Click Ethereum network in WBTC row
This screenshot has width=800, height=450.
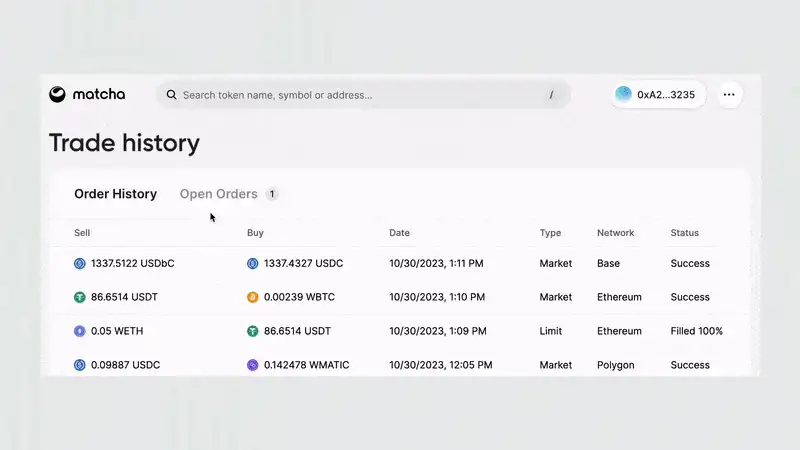coord(619,297)
